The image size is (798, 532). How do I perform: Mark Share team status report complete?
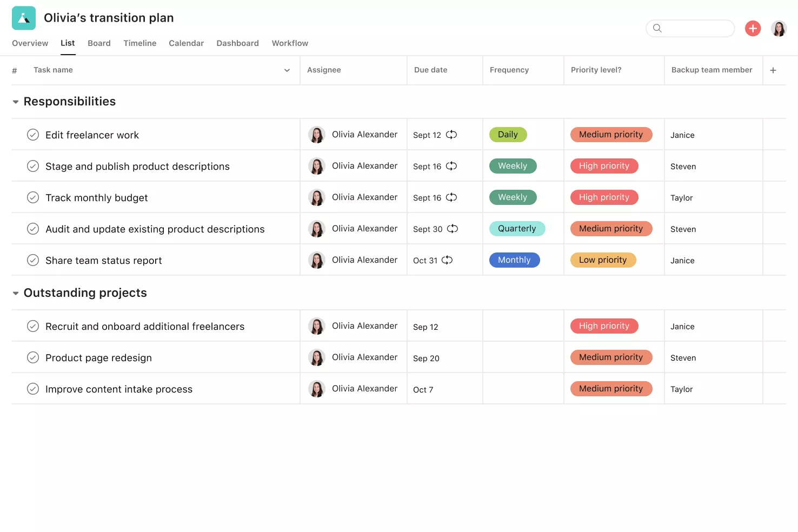pyautogui.click(x=33, y=260)
